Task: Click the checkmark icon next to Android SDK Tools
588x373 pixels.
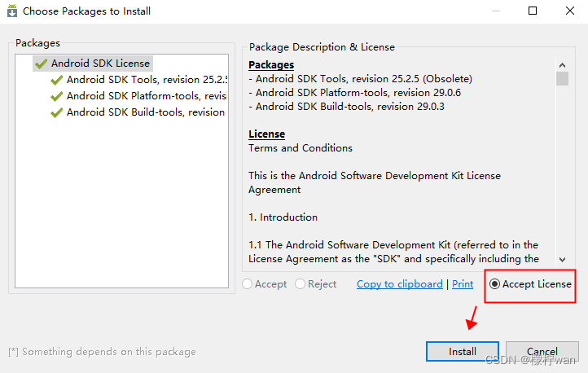Action: (x=56, y=80)
